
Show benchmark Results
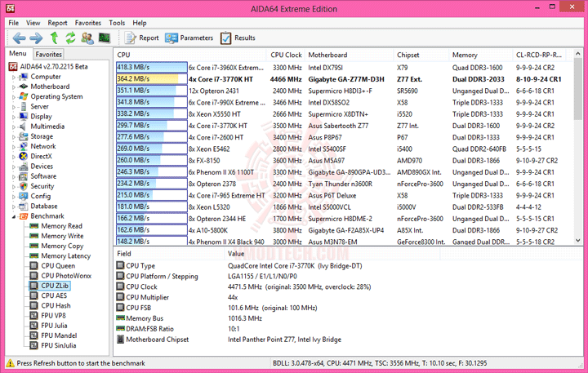tap(238, 38)
